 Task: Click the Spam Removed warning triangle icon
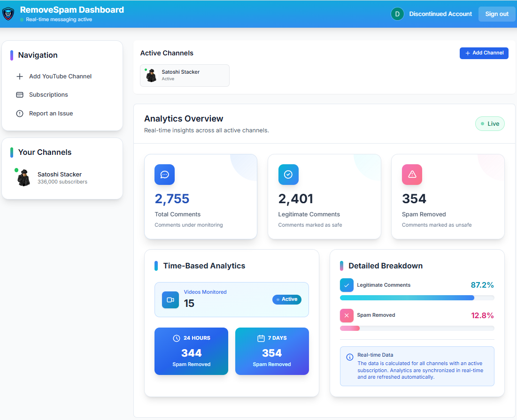(412, 175)
